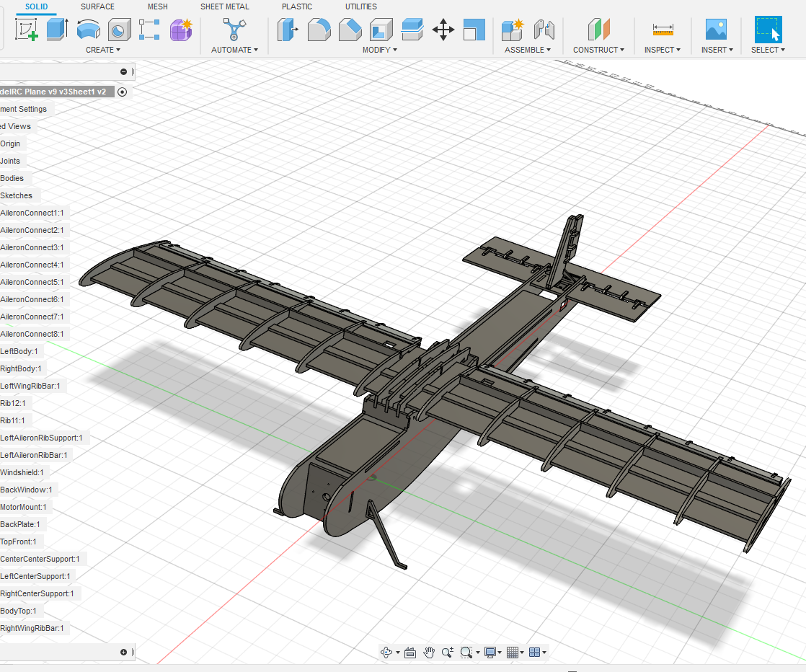Activate the Fillet tool
The image size is (806, 672).
[319, 30]
